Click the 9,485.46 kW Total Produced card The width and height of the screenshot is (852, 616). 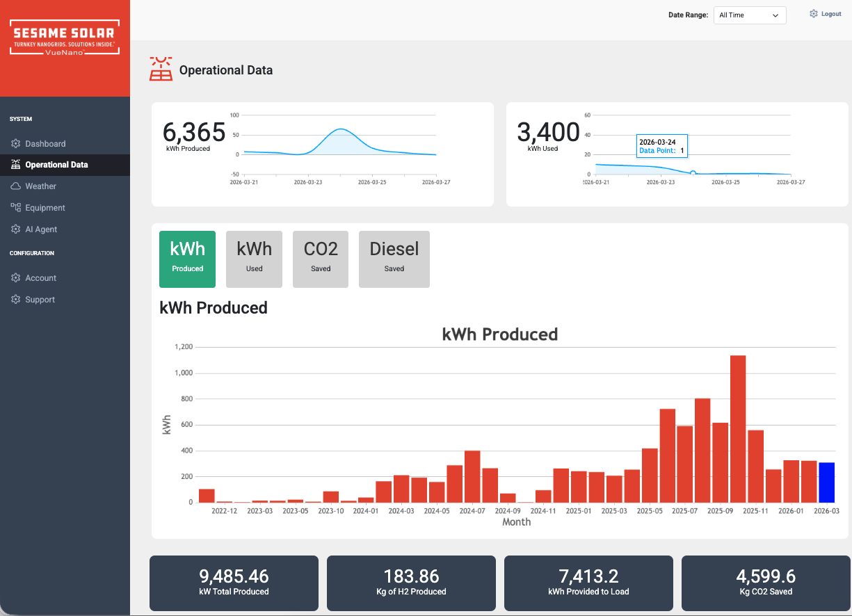coord(234,583)
